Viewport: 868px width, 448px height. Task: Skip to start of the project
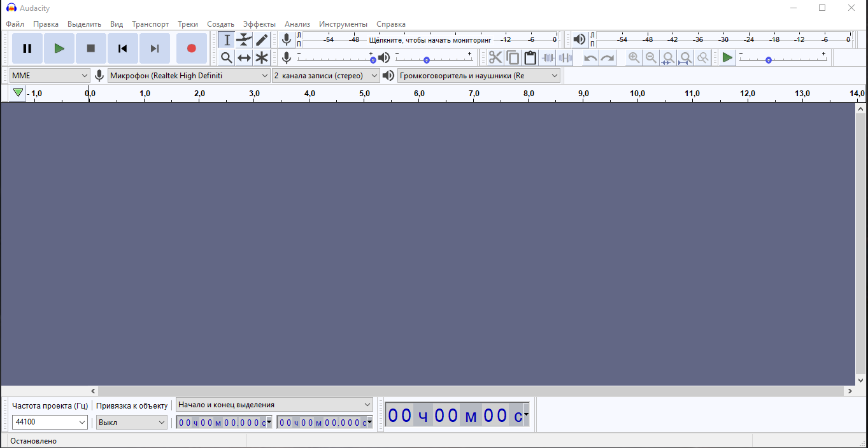point(123,48)
